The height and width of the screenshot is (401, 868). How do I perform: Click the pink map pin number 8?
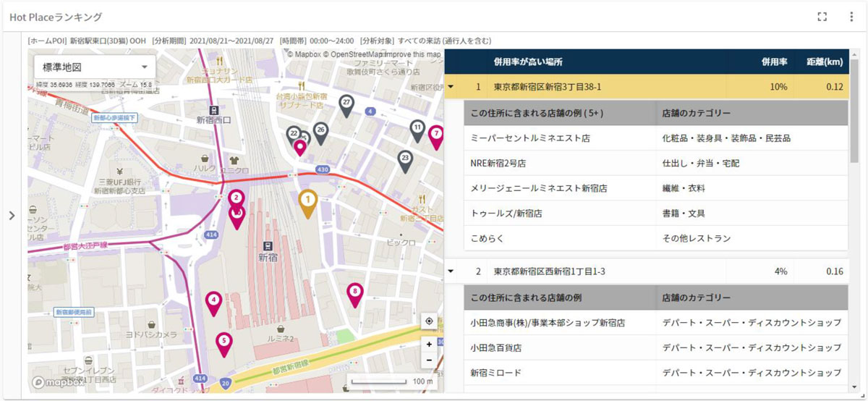[x=354, y=294]
